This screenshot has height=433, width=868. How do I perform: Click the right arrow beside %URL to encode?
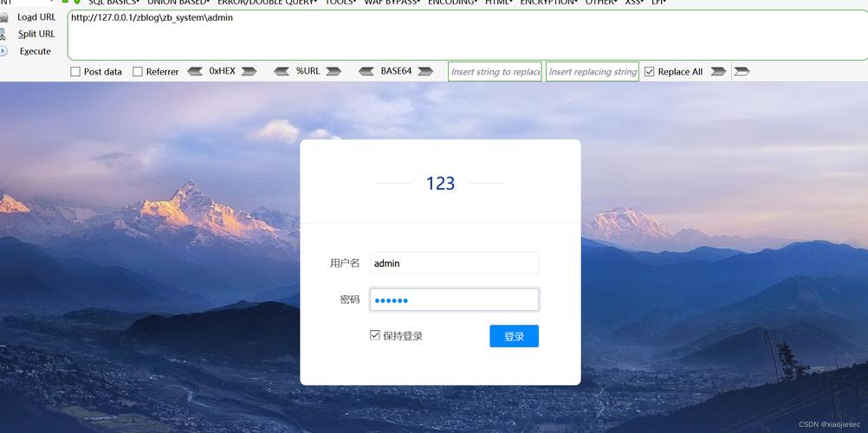pos(334,71)
